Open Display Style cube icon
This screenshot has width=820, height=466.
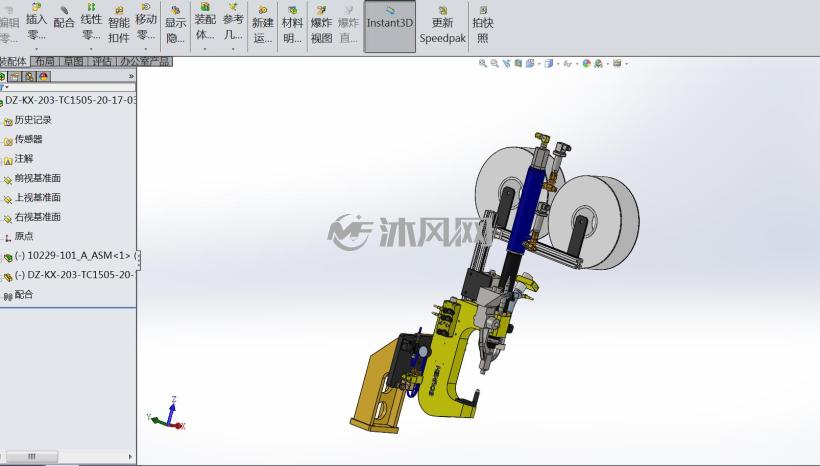coord(549,63)
